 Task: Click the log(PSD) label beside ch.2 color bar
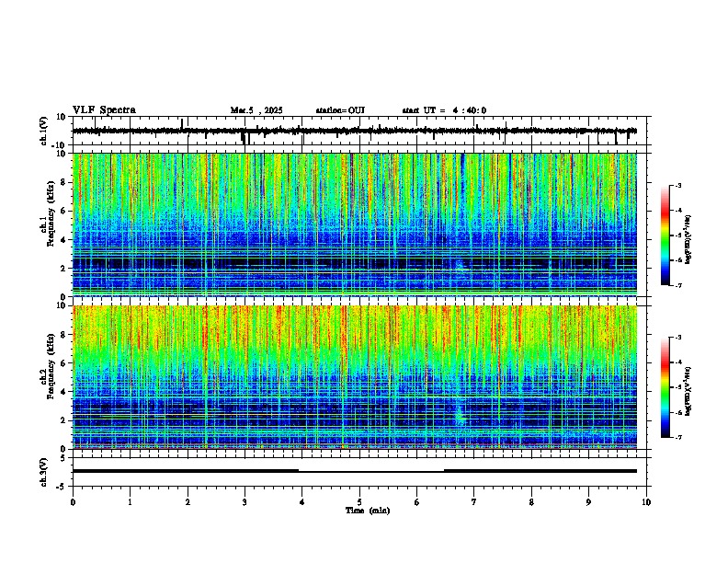688,391
